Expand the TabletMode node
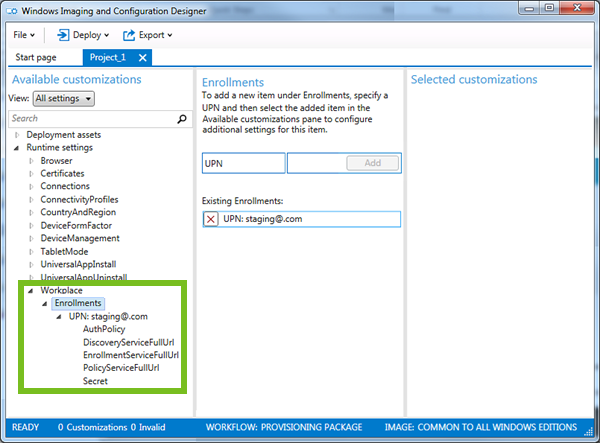This screenshot has width=600, height=443. point(31,252)
